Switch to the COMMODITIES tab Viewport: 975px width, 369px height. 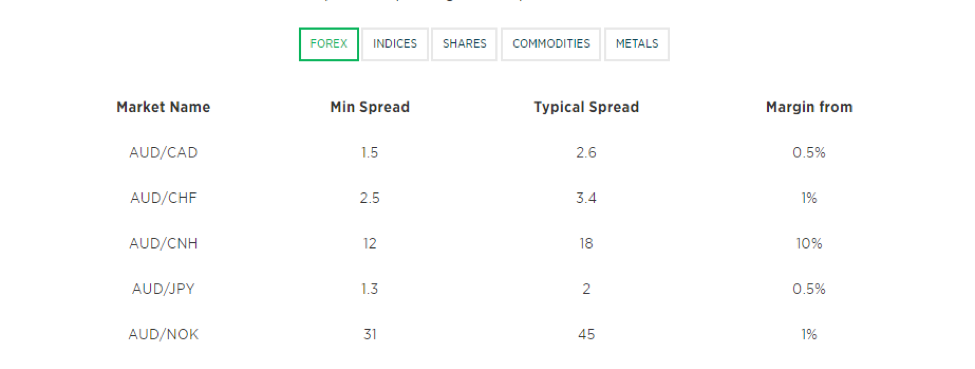(551, 44)
